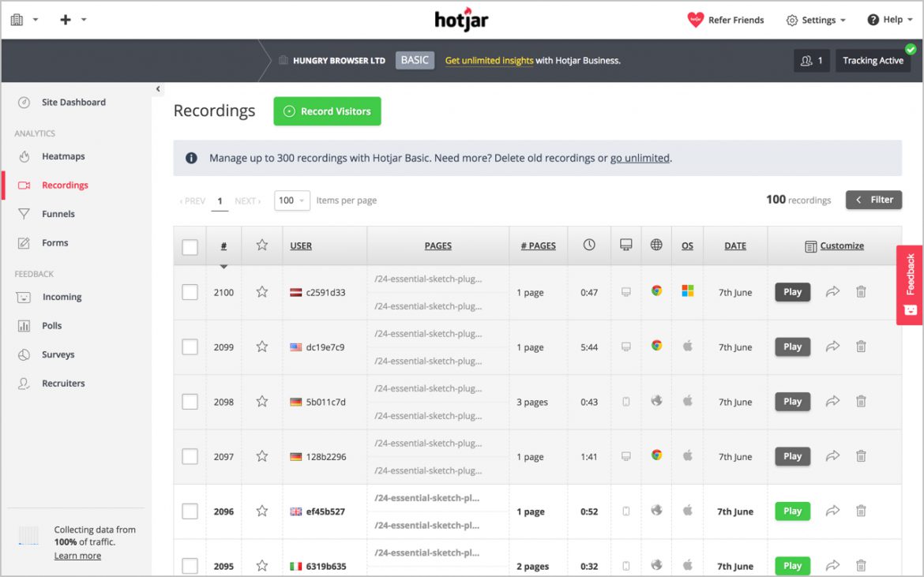
Task: Play recording 2099
Action: pos(793,347)
